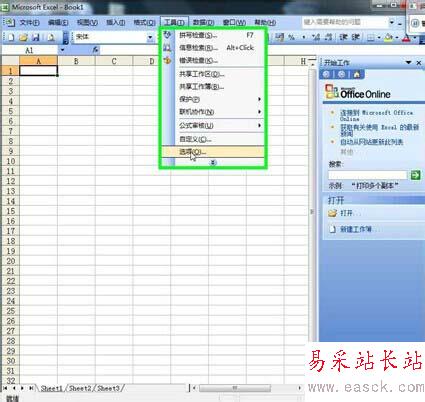Open the Data (数据) menu
Viewport: 425px width, 402px height.
coord(203,22)
